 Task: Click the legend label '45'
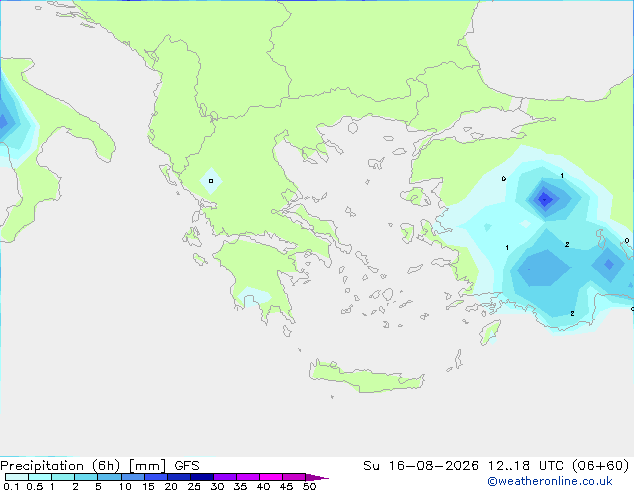(x=286, y=486)
